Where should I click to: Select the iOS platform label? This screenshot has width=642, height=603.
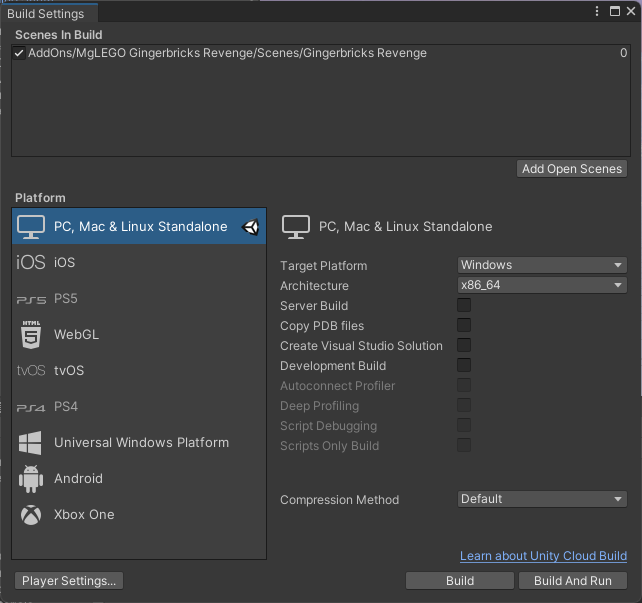[65, 262]
